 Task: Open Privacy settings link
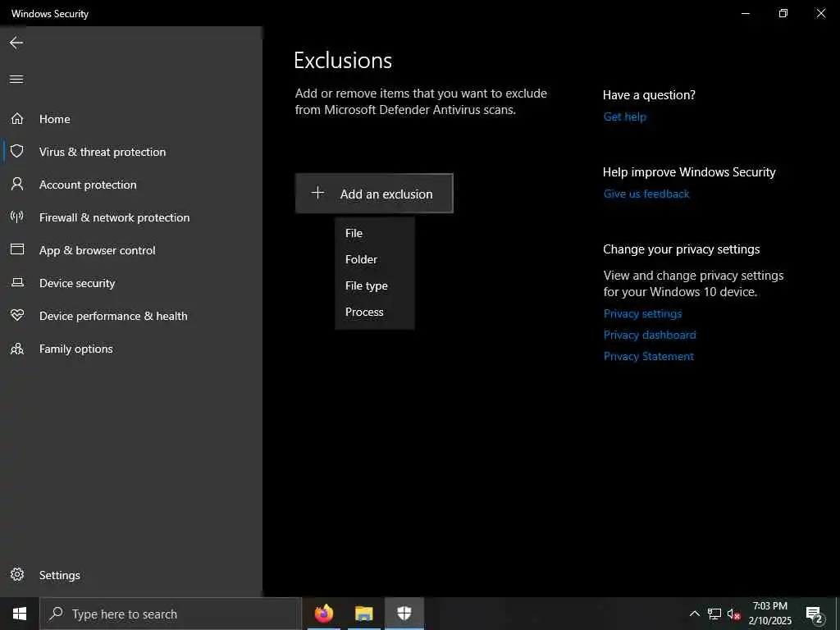tap(642, 314)
